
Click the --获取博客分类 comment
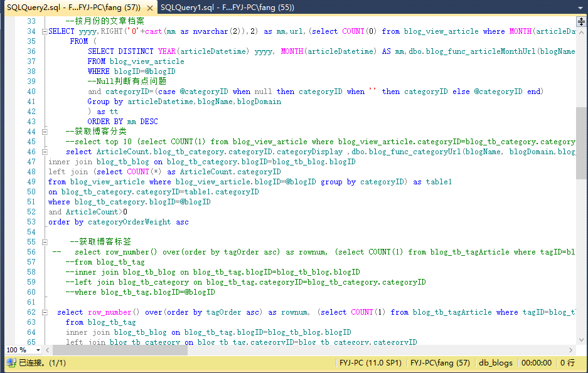96,132
